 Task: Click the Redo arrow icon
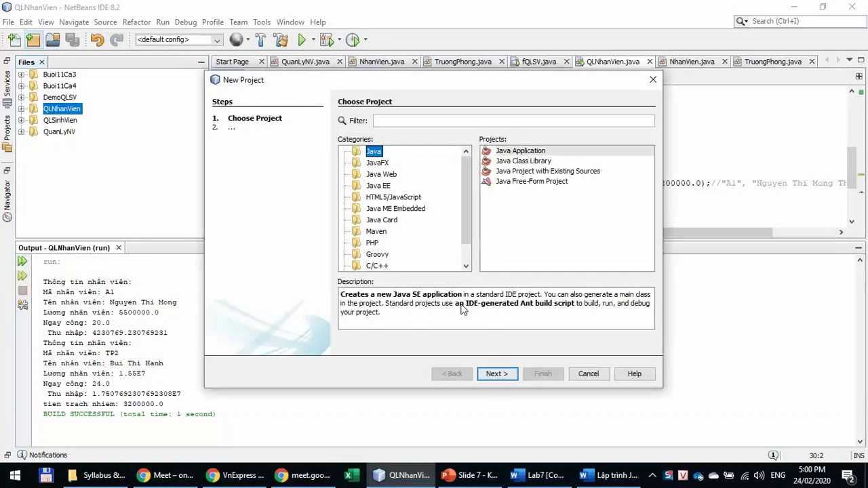tap(117, 40)
